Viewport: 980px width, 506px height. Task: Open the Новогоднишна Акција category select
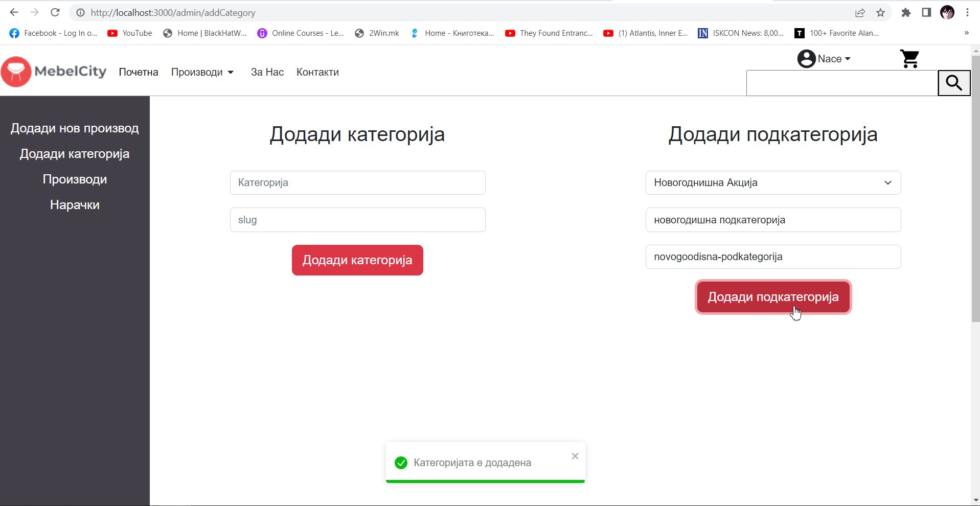tap(772, 182)
